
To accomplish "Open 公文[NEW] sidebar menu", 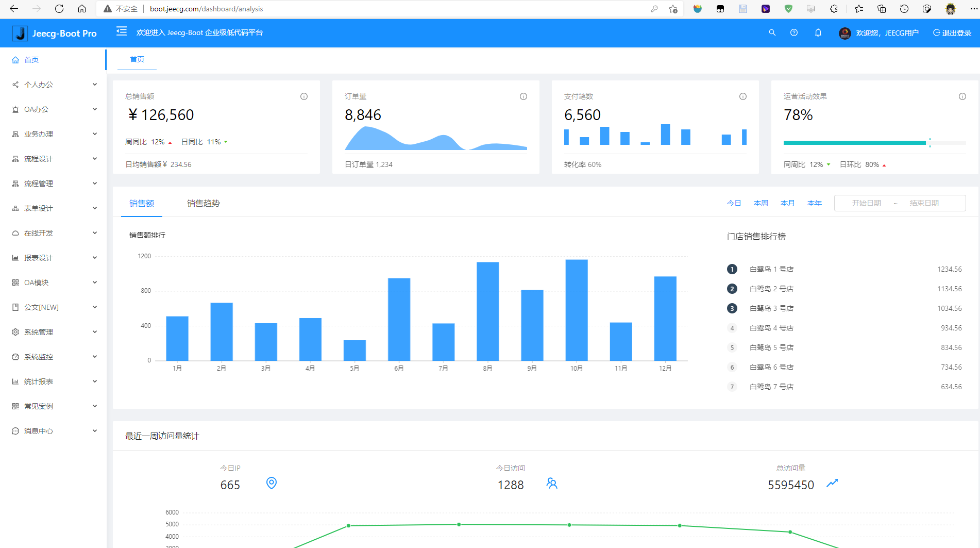I will pyautogui.click(x=54, y=307).
